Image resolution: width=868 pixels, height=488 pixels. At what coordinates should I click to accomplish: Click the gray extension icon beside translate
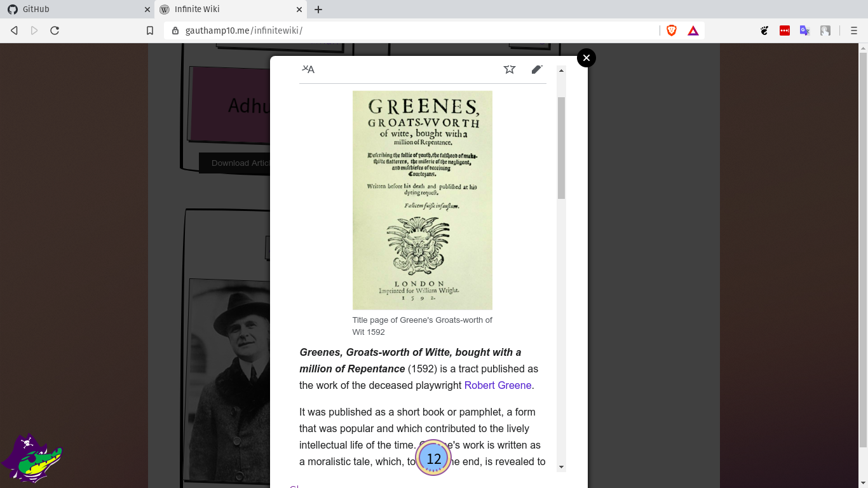825,30
